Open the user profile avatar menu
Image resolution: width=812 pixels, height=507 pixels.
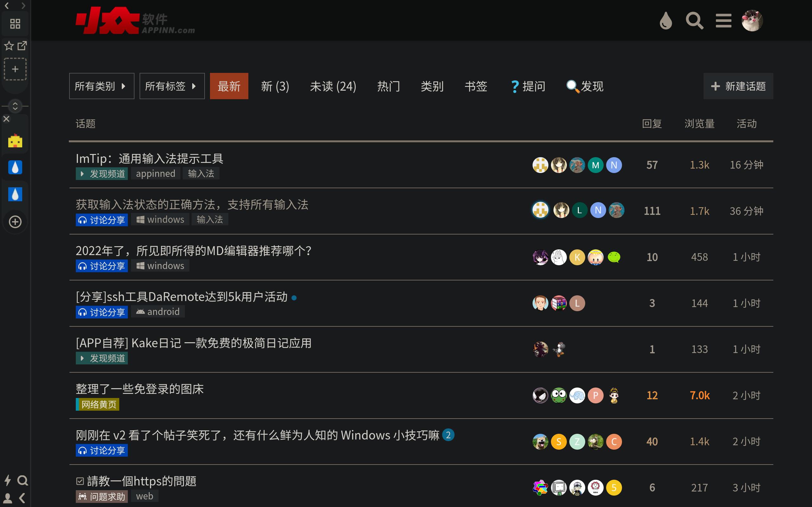pyautogui.click(x=752, y=21)
